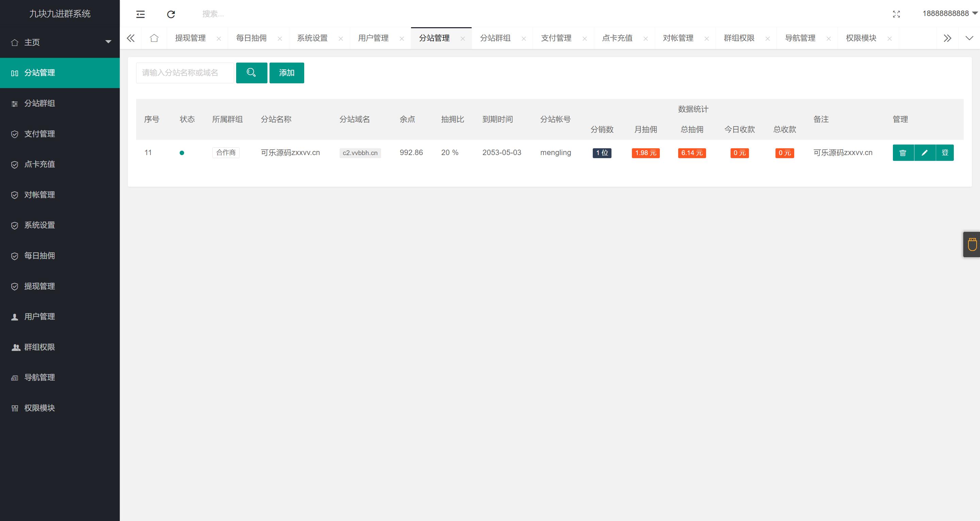Click the 登 login button
Image resolution: width=980 pixels, height=521 pixels.
coord(945,153)
